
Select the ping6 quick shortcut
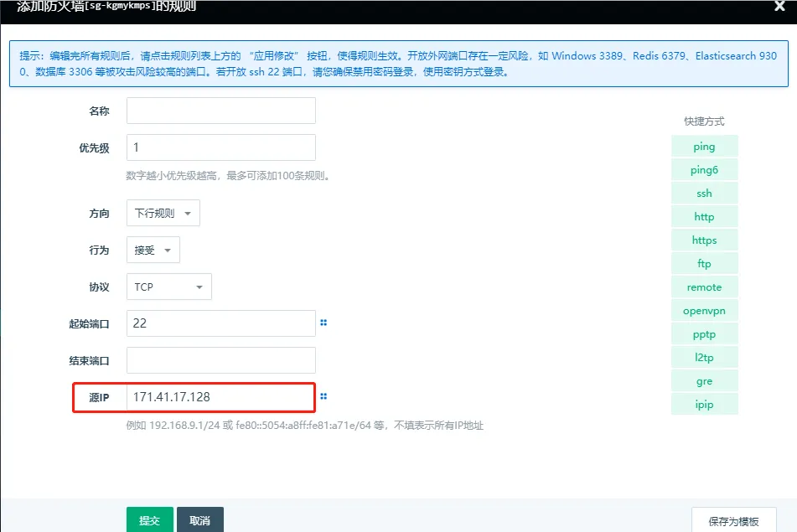(704, 169)
